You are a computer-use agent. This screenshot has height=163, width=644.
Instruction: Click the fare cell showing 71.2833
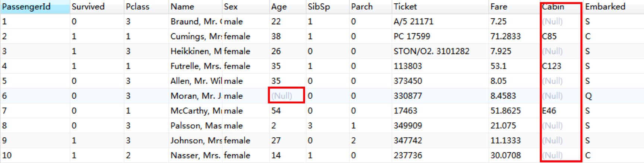coord(505,36)
